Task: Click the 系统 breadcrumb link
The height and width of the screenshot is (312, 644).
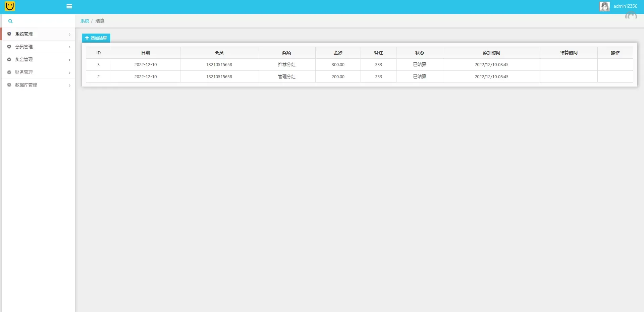Action: point(85,21)
